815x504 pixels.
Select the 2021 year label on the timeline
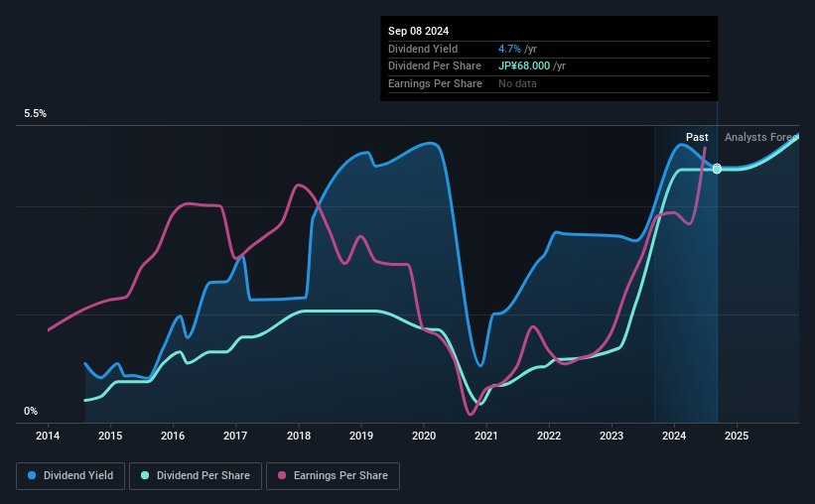486,436
